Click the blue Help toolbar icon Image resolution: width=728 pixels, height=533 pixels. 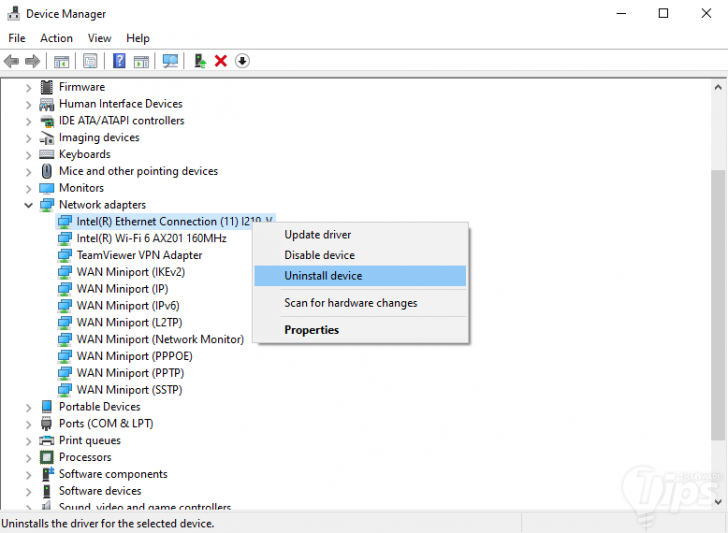(119, 61)
